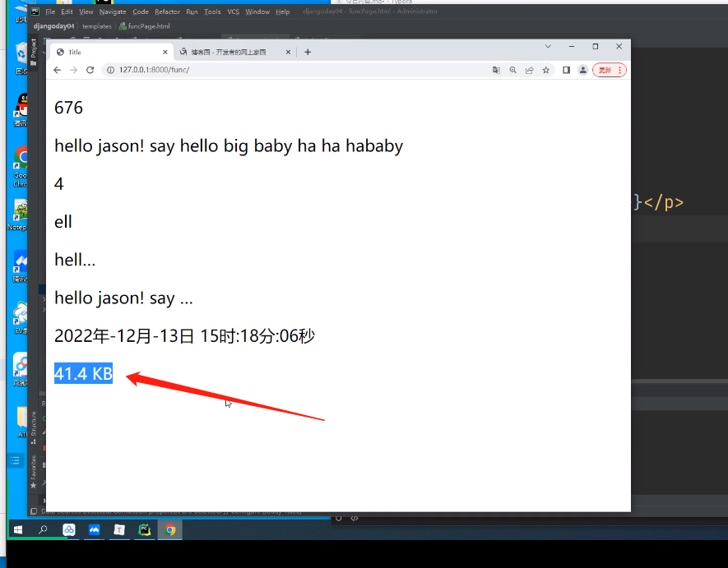Click the 'hello jason! say hello big baby' line
Image resolution: width=728 pixels, height=568 pixels.
[229, 146]
